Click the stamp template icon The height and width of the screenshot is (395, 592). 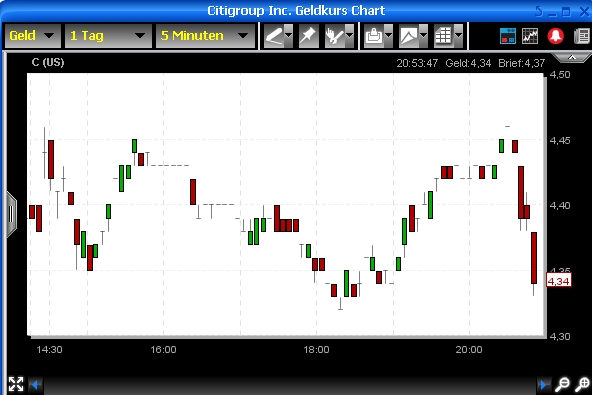pyautogui.click(x=374, y=36)
